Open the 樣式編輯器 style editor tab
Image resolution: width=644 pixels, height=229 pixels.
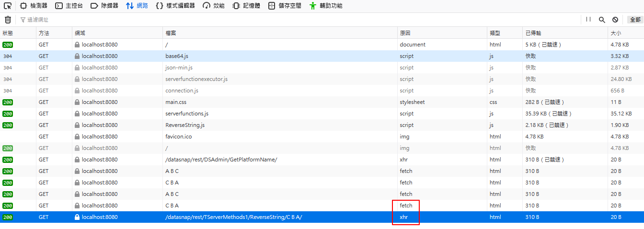175,6
